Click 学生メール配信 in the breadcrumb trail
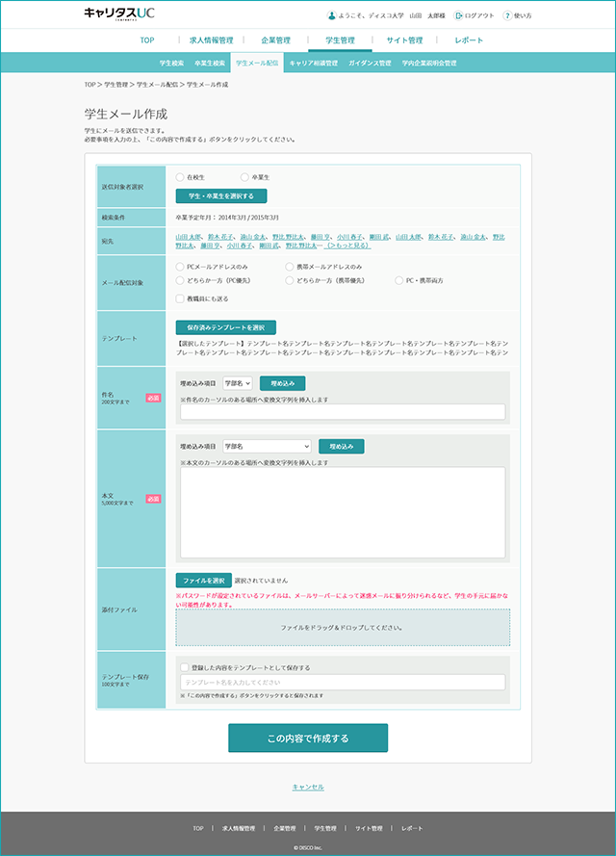616x856 pixels. click(157, 85)
